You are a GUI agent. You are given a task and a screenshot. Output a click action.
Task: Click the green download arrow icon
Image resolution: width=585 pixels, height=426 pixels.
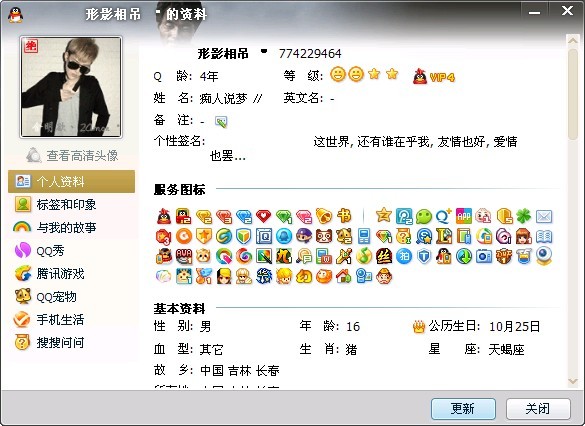pos(464,256)
